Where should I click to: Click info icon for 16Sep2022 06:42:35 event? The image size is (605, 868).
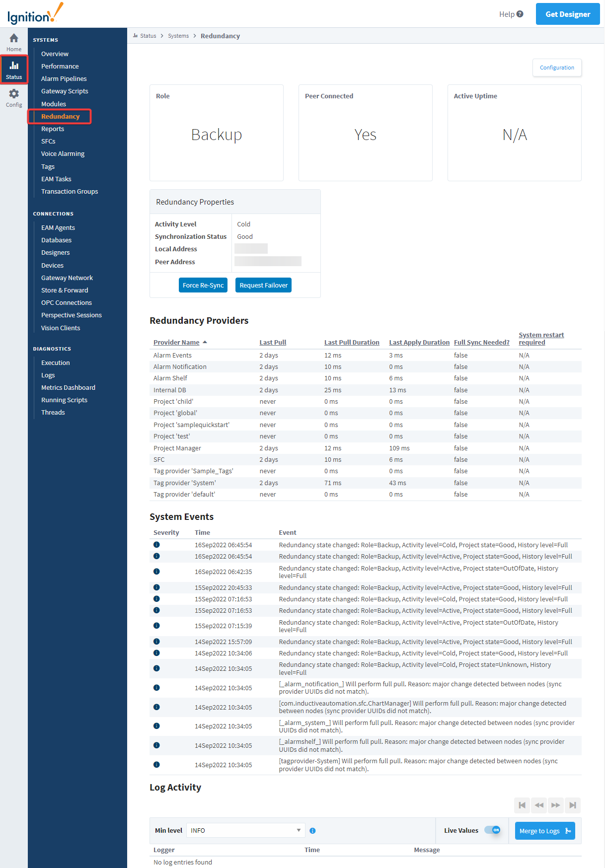point(156,572)
